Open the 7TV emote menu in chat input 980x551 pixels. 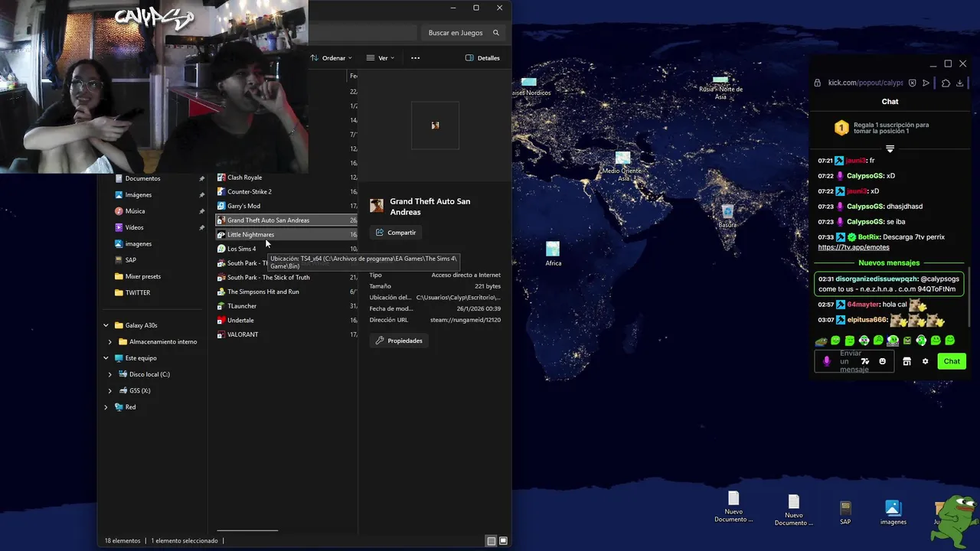tap(865, 361)
